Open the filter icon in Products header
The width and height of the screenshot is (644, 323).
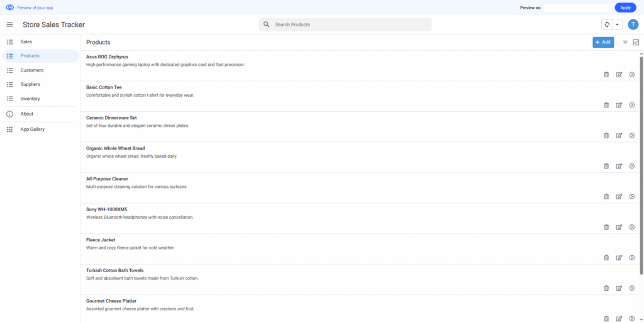click(625, 42)
